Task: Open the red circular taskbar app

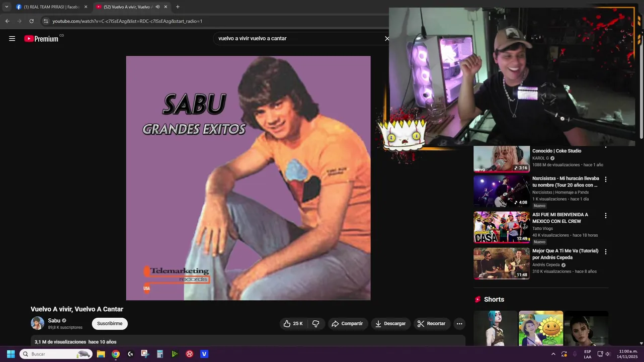Action: pyautogui.click(x=190, y=354)
